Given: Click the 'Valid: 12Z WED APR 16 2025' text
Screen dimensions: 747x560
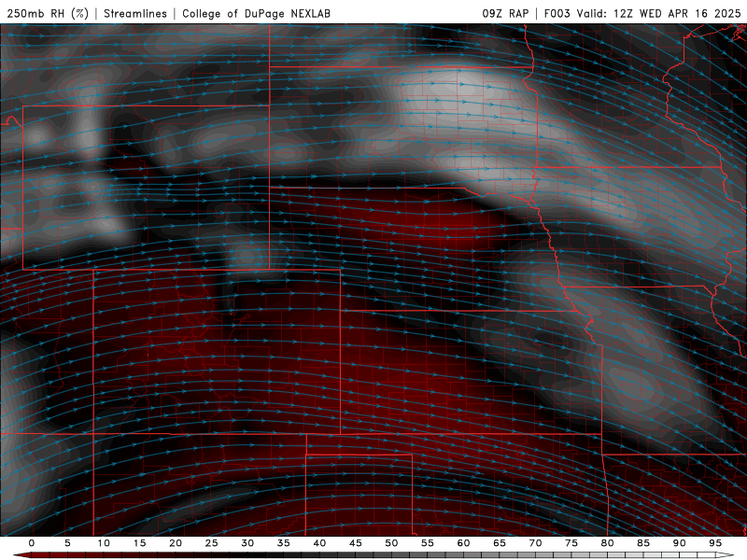Looking at the screenshot, I should [659, 13].
